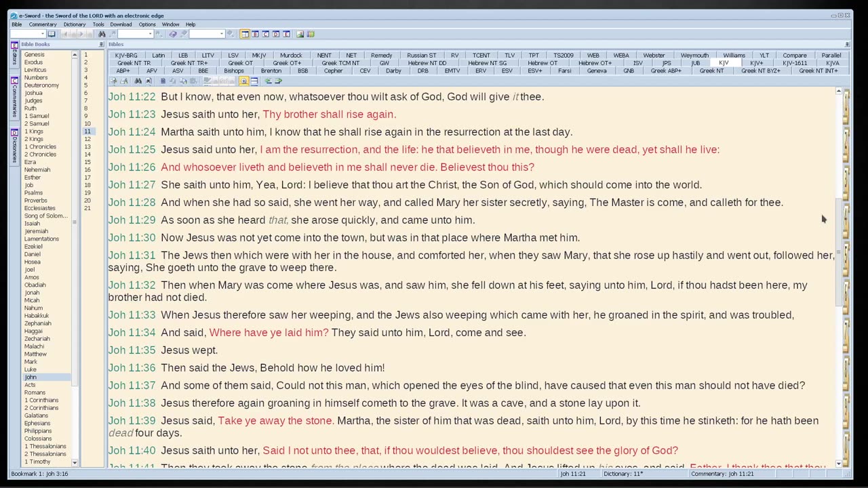Open the Editors side tab
This screenshot has width=868, height=488.
click(14, 54)
